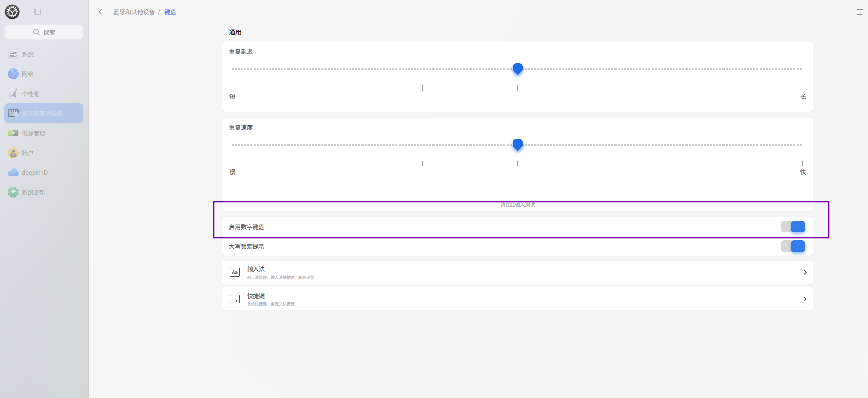
Task: Click the search magnifier icon
Action: tap(36, 32)
